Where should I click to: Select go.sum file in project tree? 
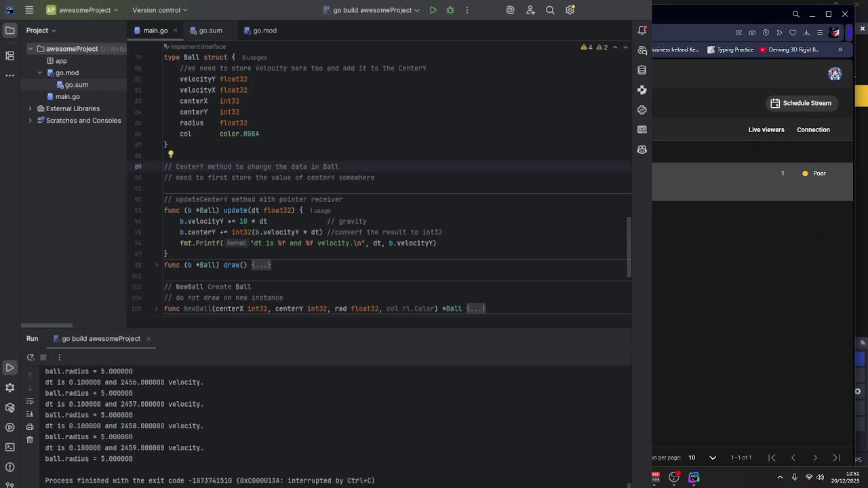pos(73,85)
